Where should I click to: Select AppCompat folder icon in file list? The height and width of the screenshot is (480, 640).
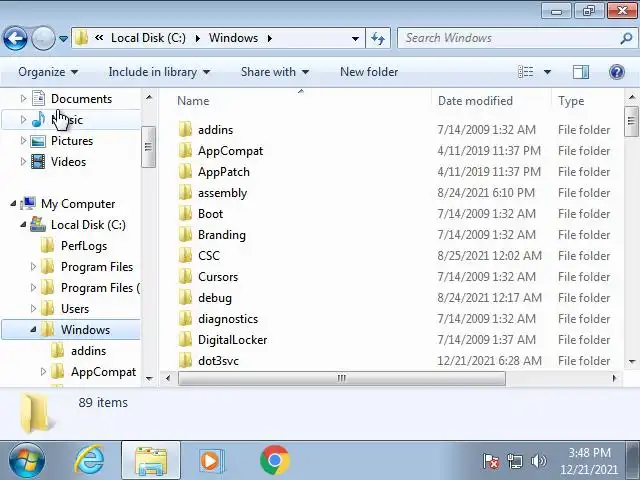(x=185, y=151)
